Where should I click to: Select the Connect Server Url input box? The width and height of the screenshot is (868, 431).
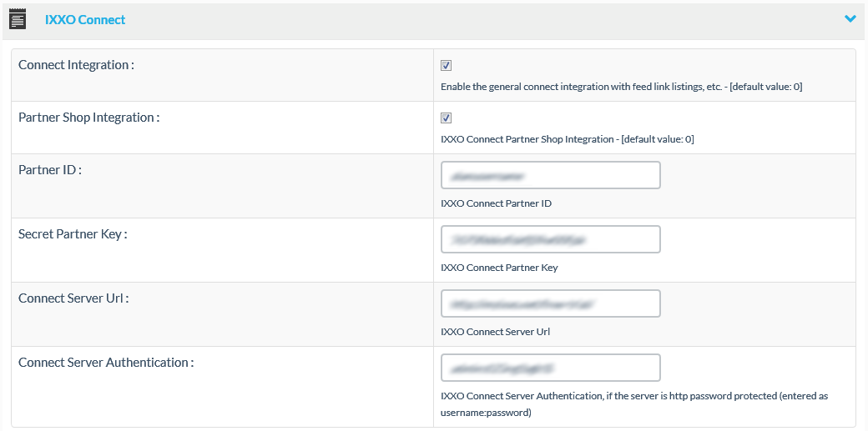coord(550,303)
